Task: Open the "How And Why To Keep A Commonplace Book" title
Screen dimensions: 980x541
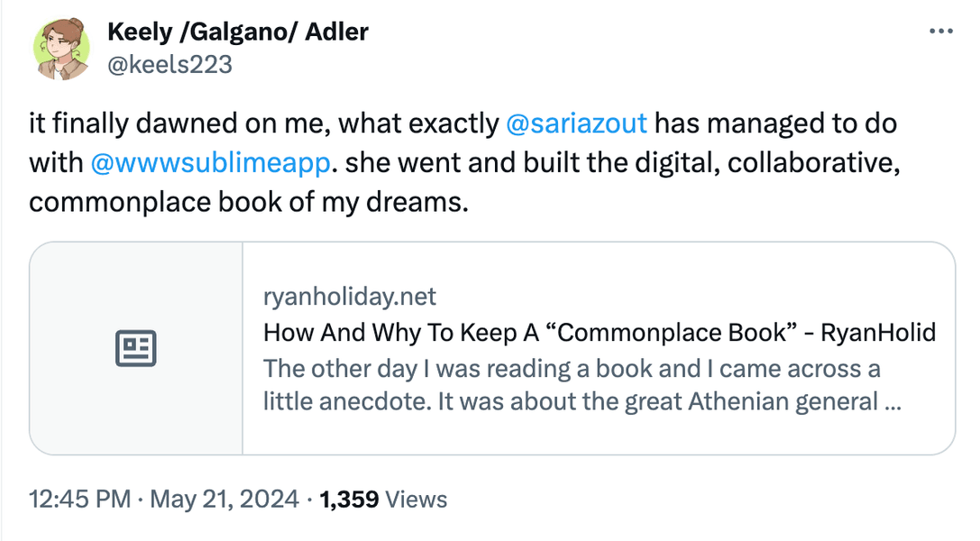Action: click(x=600, y=333)
